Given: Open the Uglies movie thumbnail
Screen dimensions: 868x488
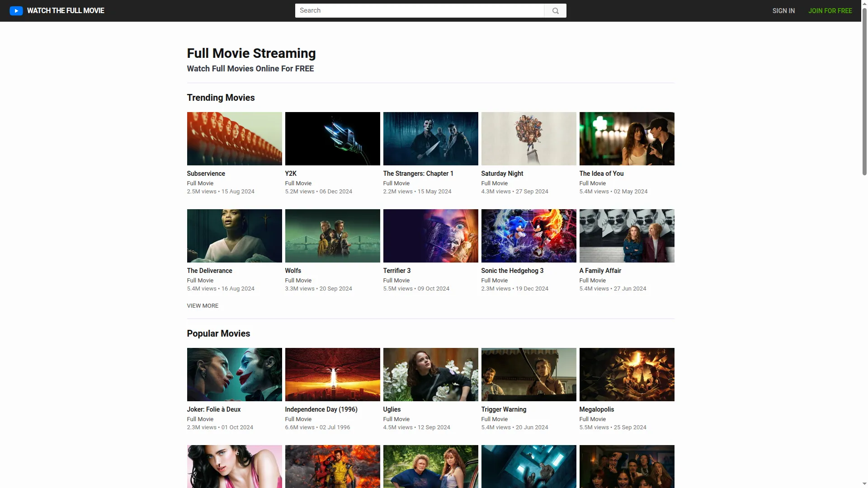Looking at the screenshot, I should click(430, 375).
